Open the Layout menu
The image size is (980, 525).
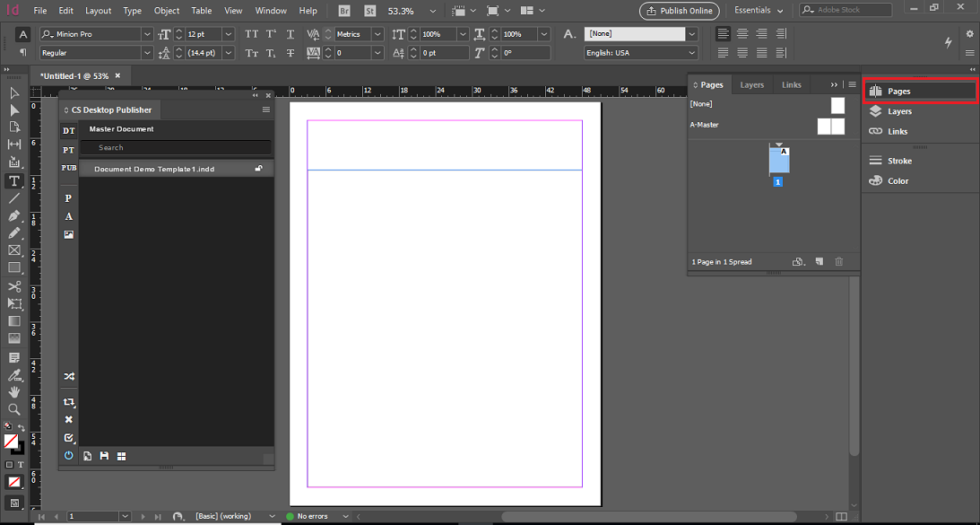(x=98, y=11)
